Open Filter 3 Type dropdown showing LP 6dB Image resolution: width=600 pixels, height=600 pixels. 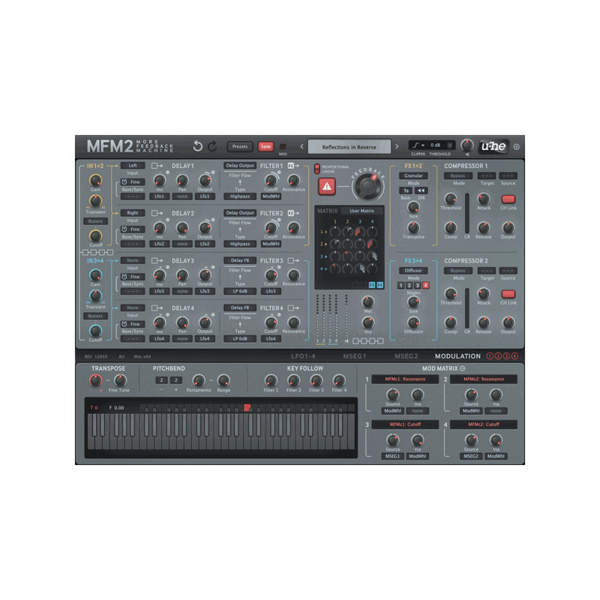point(240,291)
